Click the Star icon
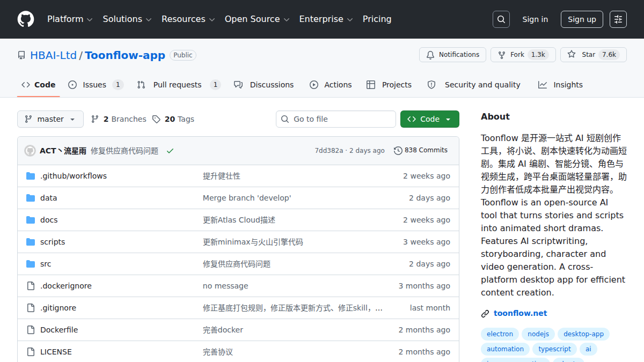The image size is (644, 362). [x=572, y=55]
